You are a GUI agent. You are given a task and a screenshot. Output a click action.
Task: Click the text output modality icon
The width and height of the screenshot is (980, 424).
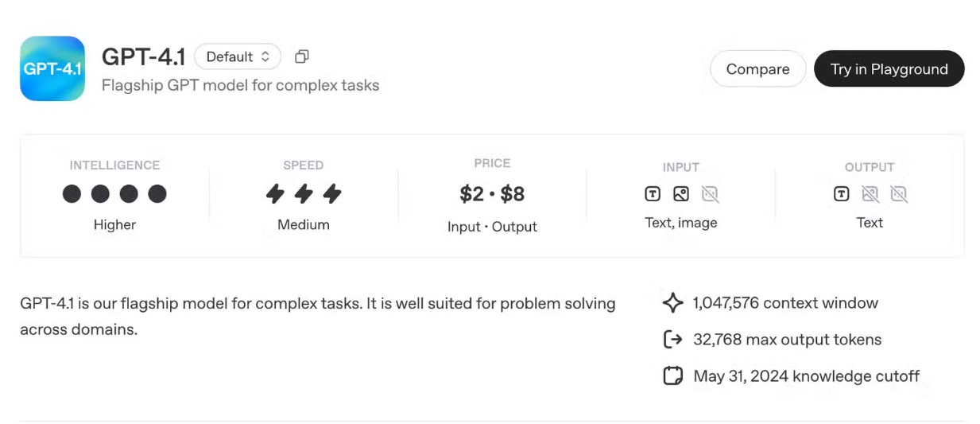[x=841, y=193]
